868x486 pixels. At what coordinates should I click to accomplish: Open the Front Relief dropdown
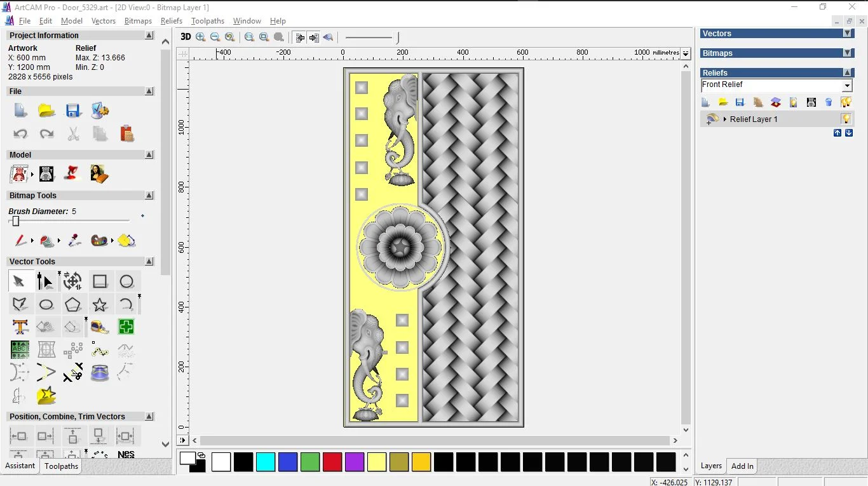tap(847, 86)
